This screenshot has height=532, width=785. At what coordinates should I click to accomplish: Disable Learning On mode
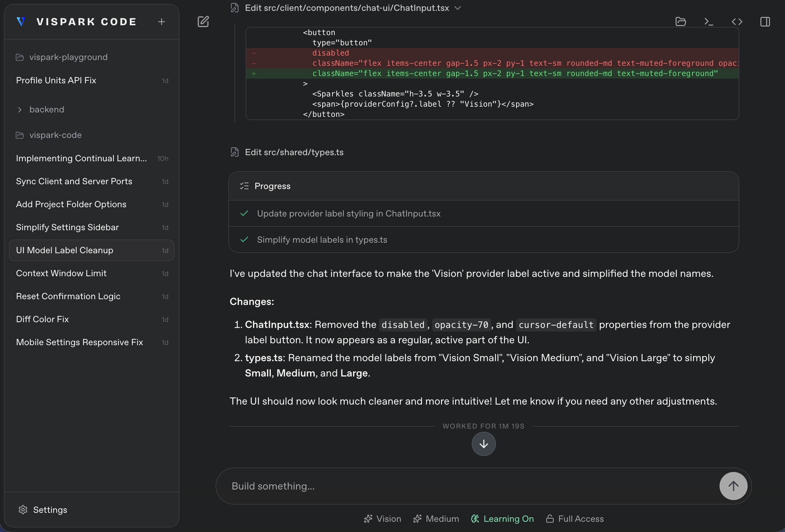(502, 519)
